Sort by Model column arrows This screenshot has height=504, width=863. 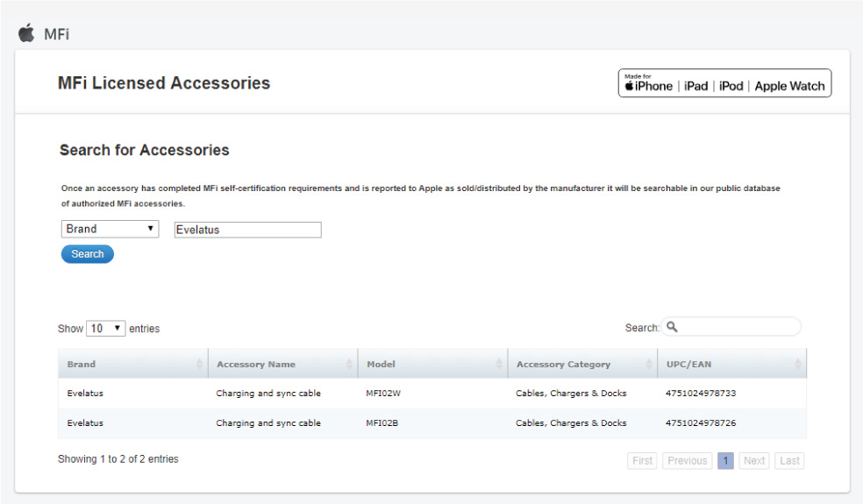coord(499,364)
